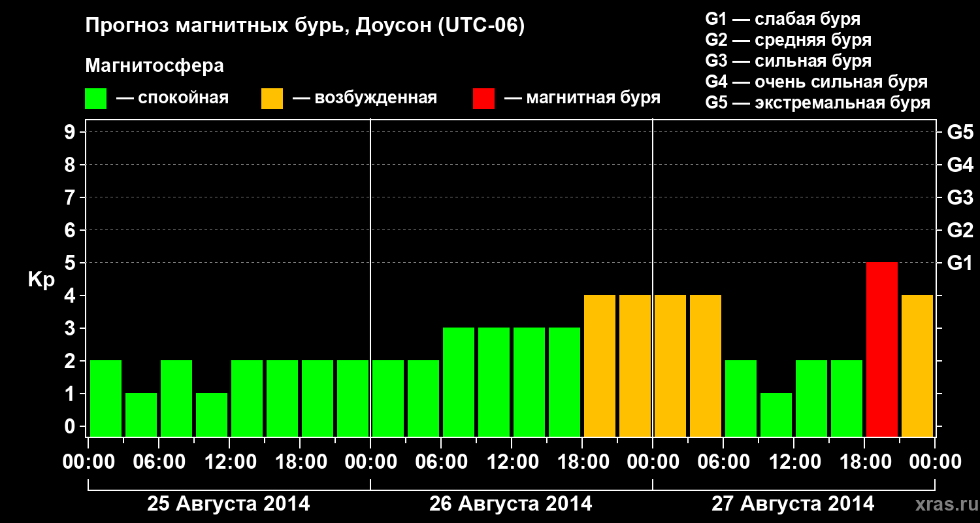Select the Kp 3 bar at 06:00, 26 Августа

pyautogui.click(x=459, y=382)
